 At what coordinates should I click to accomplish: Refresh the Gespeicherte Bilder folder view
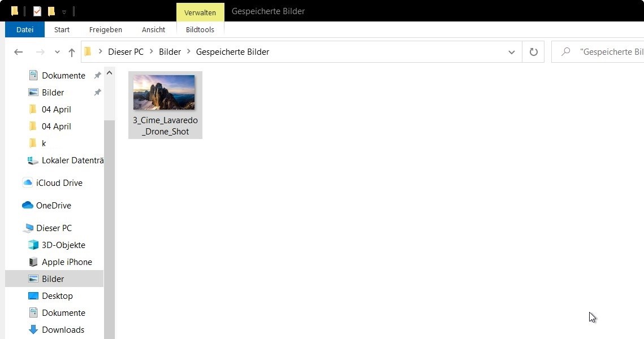pyautogui.click(x=533, y=52)
